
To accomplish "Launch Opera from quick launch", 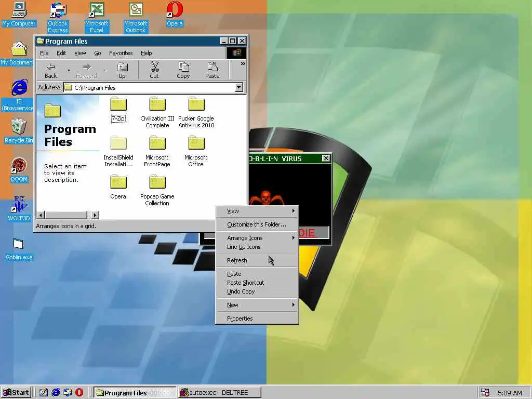I will (79, 393).
